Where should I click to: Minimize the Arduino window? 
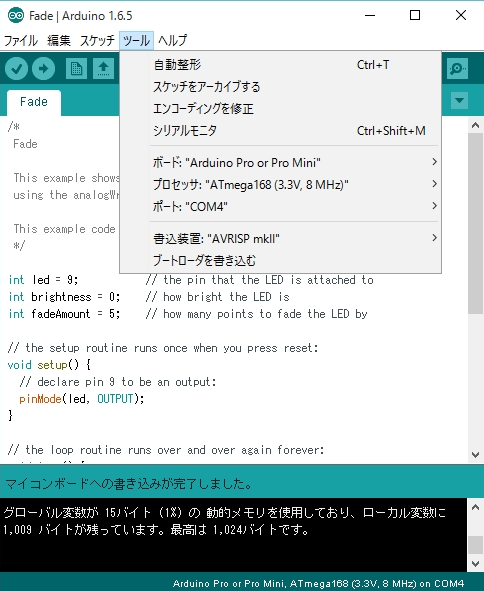point(370,15)
